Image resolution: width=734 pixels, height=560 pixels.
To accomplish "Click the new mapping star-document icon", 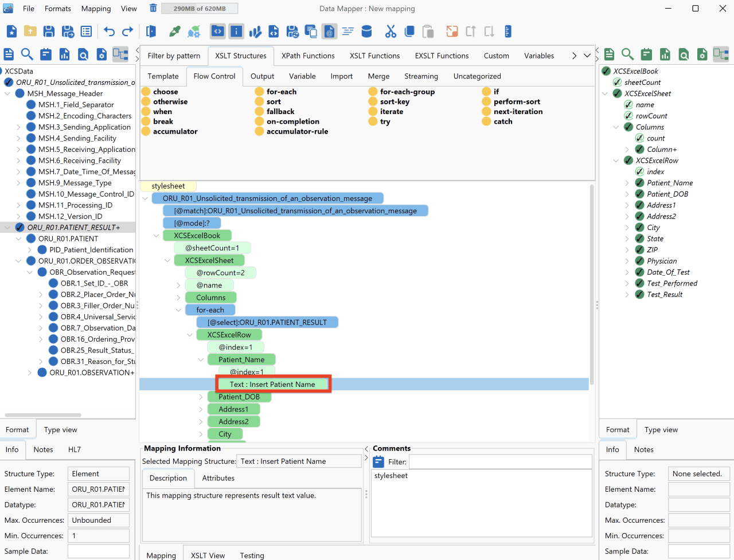I will [x=11, y=32].
